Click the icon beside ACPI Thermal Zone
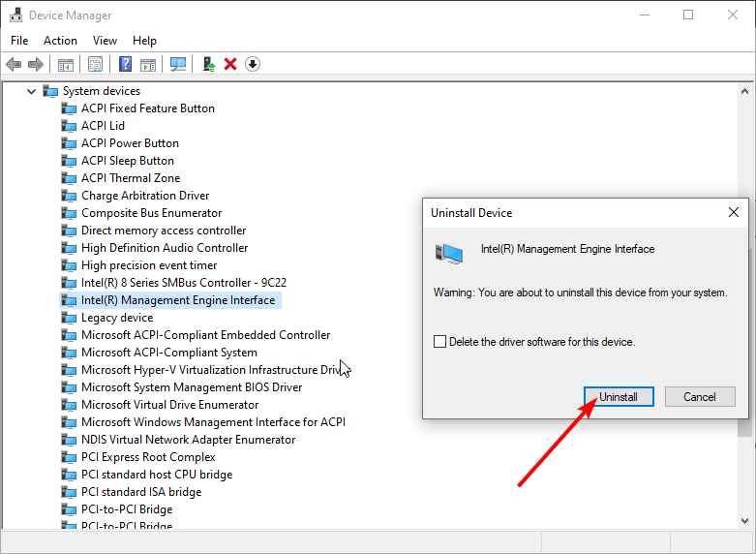The image size is (756, 554). point(69,178)
